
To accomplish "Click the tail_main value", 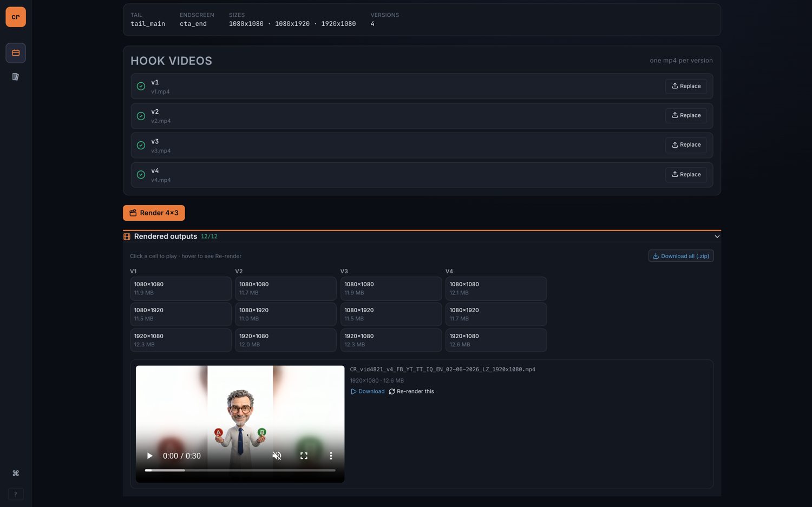I will (148, 24).
